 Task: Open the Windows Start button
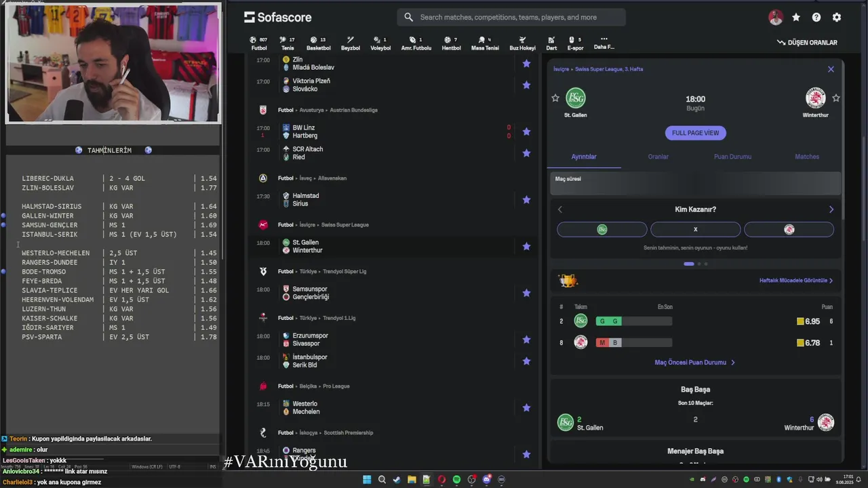(367, 480)
